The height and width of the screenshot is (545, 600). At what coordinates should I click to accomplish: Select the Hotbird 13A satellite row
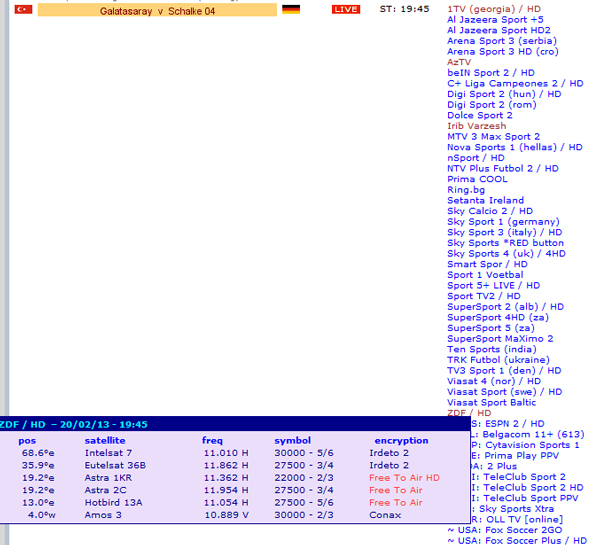[x=115, y=502]
